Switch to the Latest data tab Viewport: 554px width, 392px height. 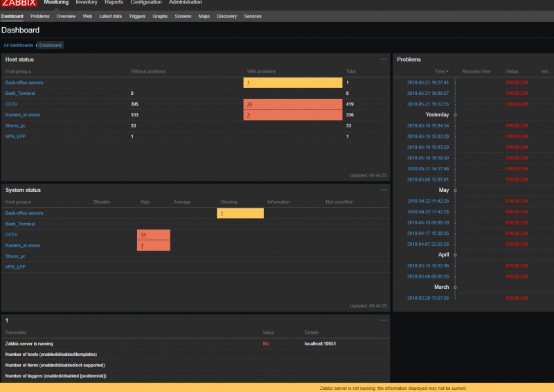pos(109,16)
